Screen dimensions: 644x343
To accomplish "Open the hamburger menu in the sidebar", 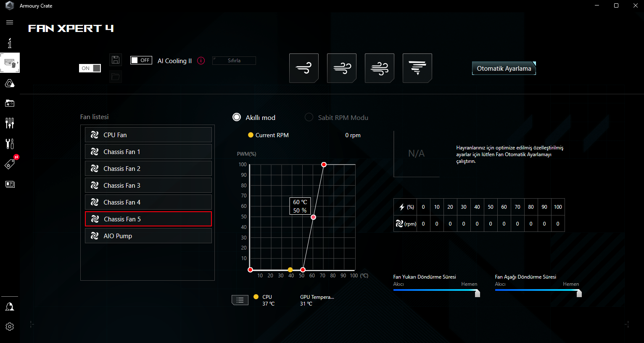I will click(x=10, y=22).
